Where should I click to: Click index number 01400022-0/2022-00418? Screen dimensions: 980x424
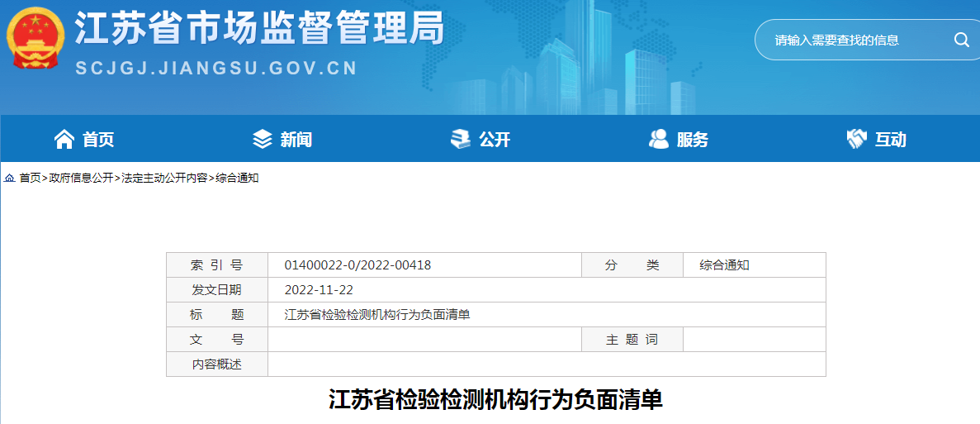pyautogui.click(x=357, y=265)
